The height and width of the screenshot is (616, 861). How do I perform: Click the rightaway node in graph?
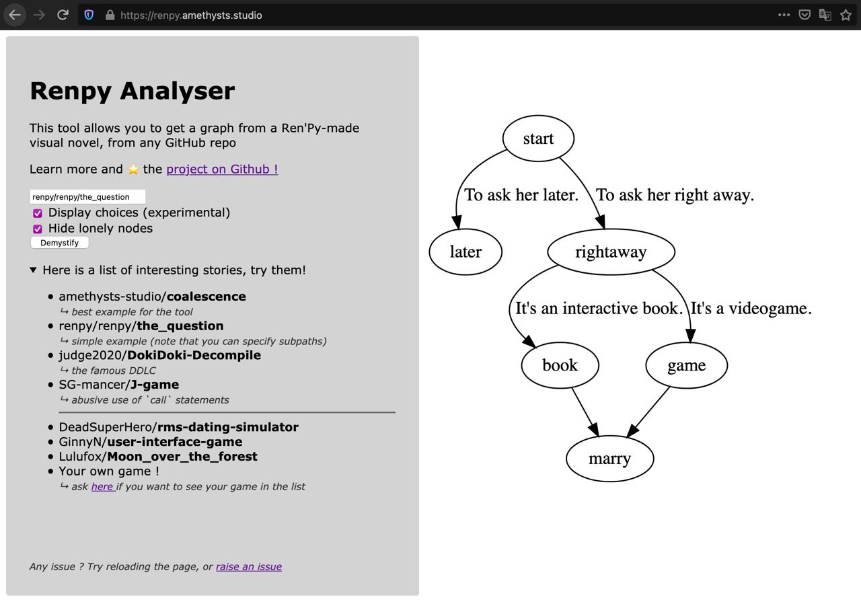click(611, 252)
